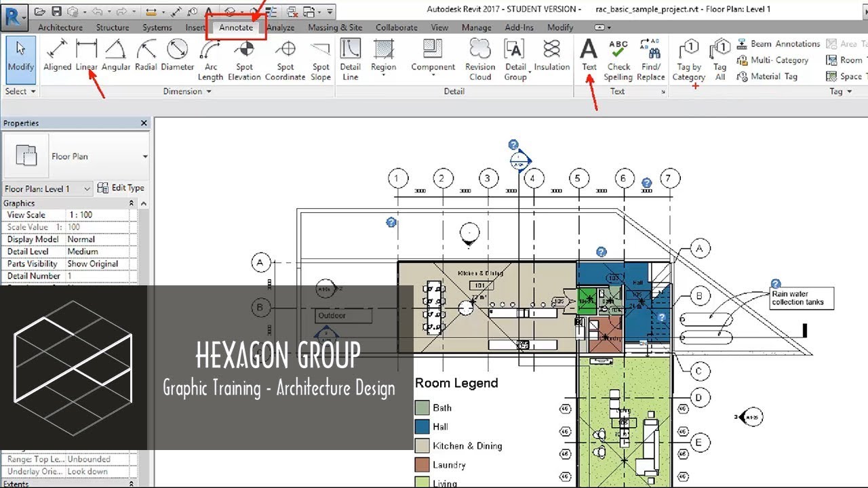Image resolution: width=868 pixels, height=488 pixels.
Task: Open the Revit application menu
Action: point(14,17)
